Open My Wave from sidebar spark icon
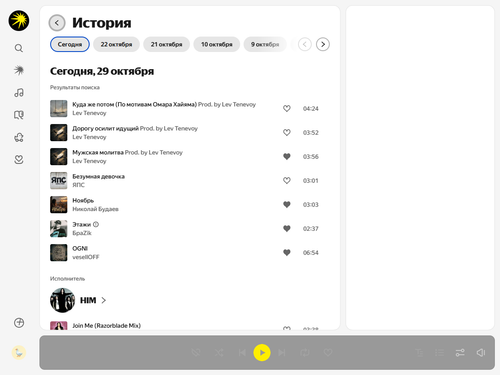The image size is (500, 375). click(19, 70)
